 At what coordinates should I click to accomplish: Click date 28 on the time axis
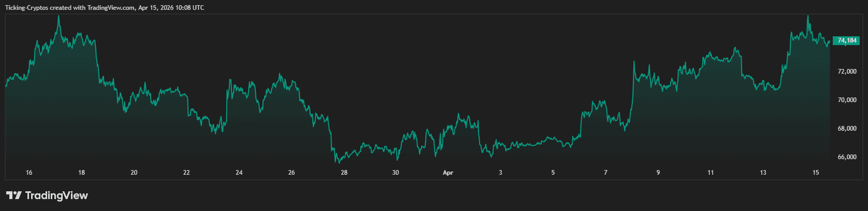[344, 173]
